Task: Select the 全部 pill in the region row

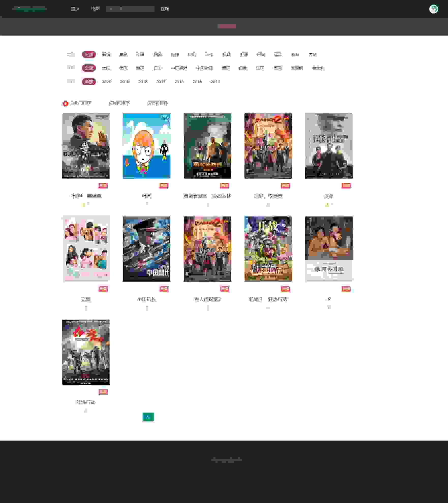Action: click(89, 68)
